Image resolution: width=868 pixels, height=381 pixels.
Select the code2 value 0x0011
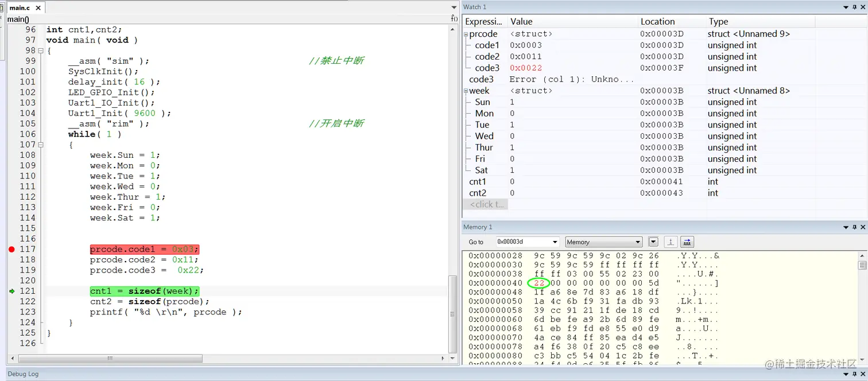click(526, 57)
